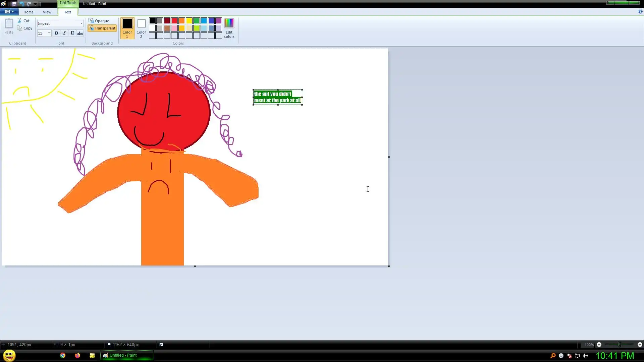644x362 pixels.
Task: Open Firefox from the taskbar
Action: 77,355
